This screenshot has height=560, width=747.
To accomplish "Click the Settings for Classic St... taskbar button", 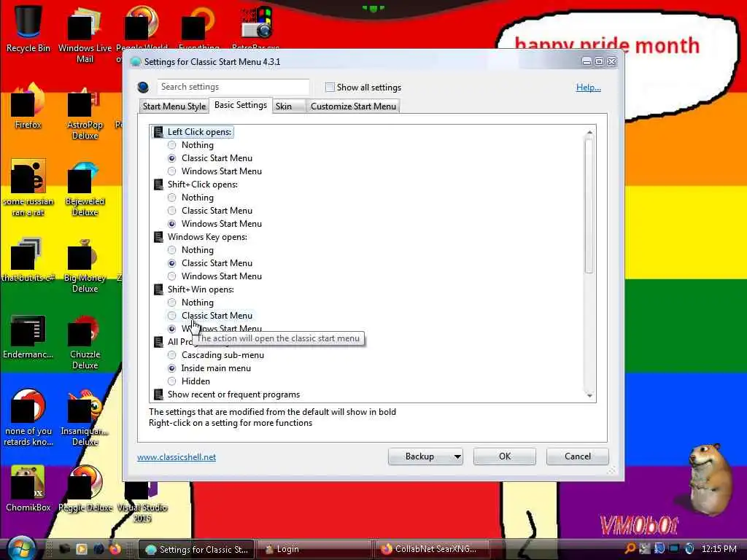I will 196,549.
